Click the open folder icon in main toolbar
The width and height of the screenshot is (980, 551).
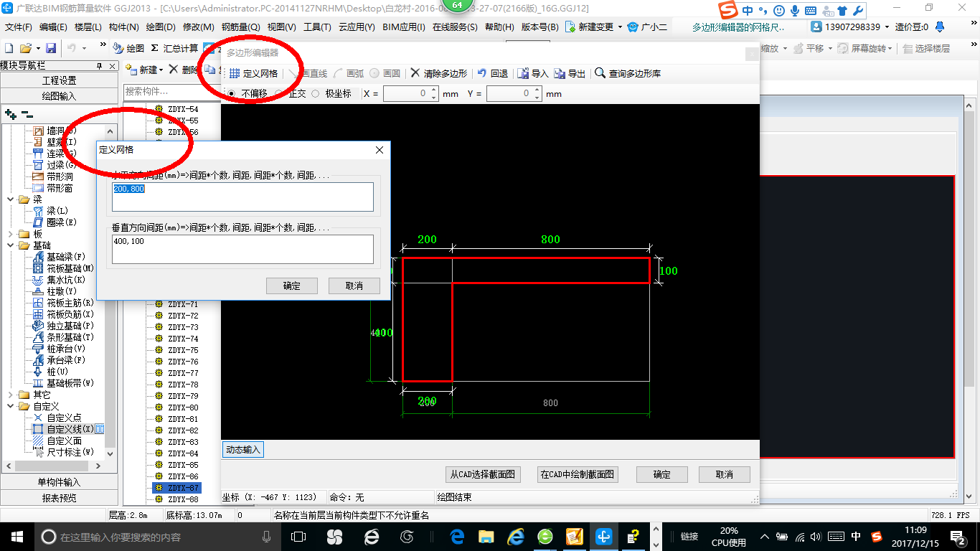[x=26, y=48]
